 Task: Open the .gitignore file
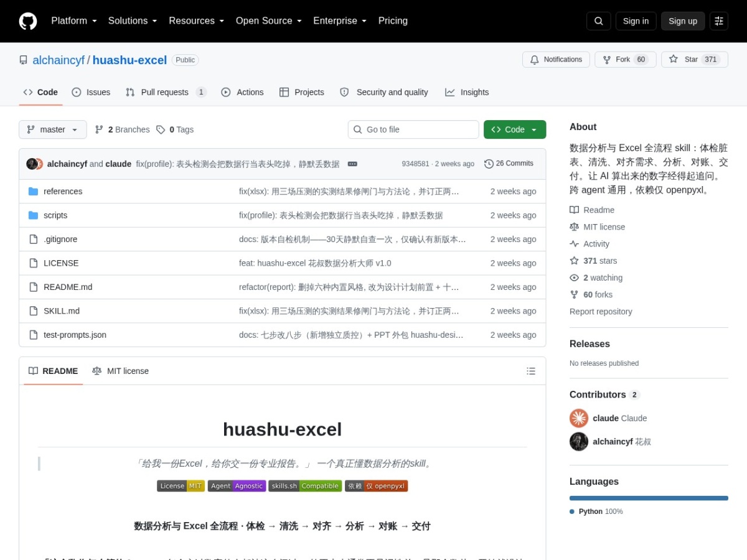click(x=60, y=240)
